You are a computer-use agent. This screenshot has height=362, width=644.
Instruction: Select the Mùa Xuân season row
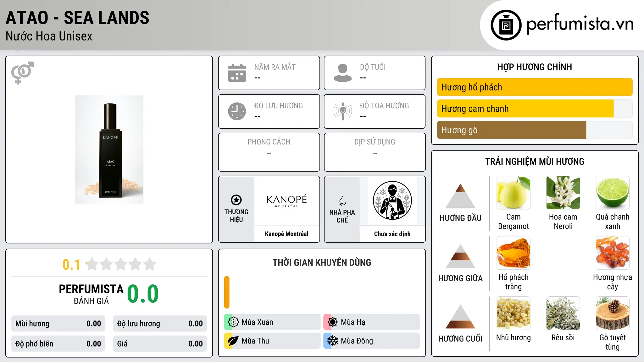coord(272,322)
